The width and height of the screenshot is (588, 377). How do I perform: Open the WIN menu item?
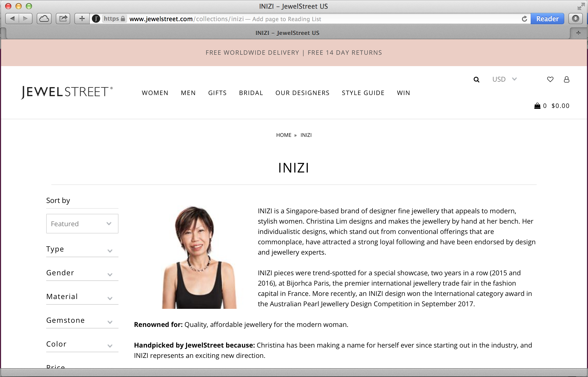point(403,93)
